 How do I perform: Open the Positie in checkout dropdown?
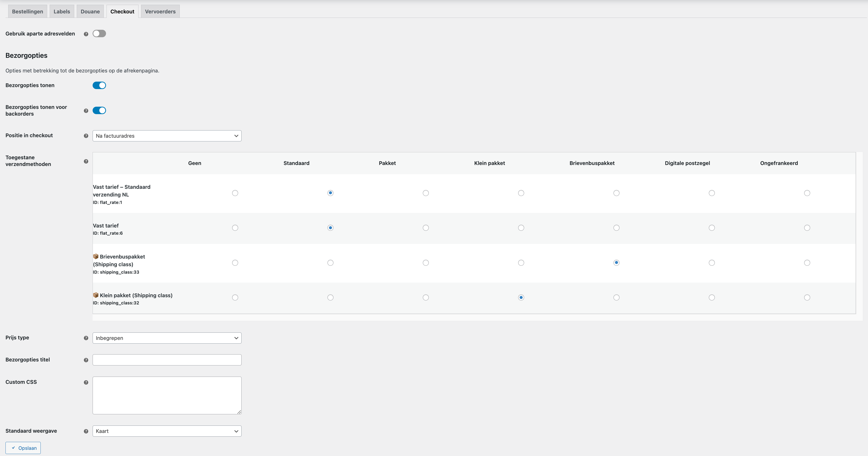(167, 136)
